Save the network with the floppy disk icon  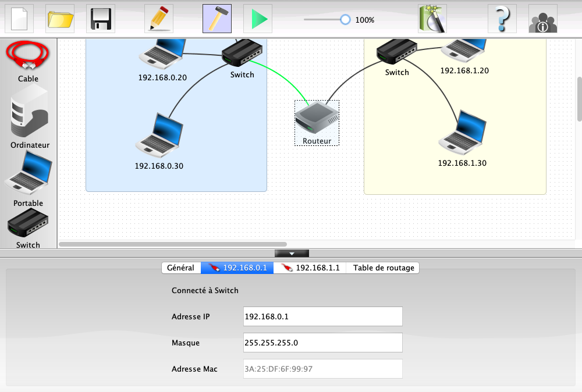(101, 19)
